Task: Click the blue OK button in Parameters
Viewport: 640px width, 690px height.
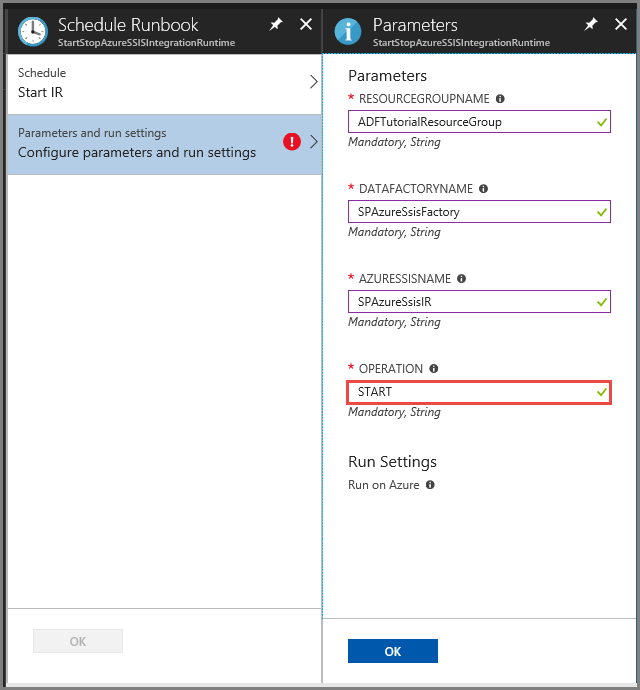Action: [x=393, y=651]
